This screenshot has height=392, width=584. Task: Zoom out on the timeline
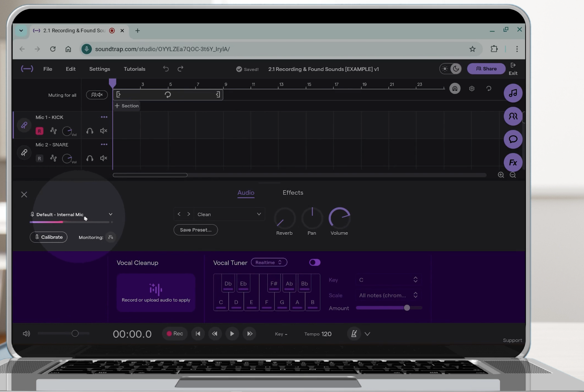[513, 175]
